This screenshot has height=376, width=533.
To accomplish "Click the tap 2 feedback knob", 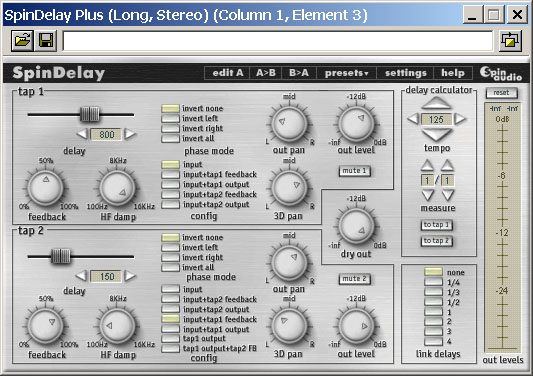I will point(45,326).
